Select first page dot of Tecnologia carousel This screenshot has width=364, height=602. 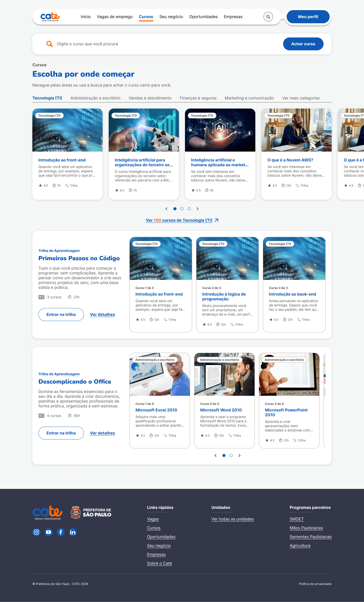click(175, 209)
